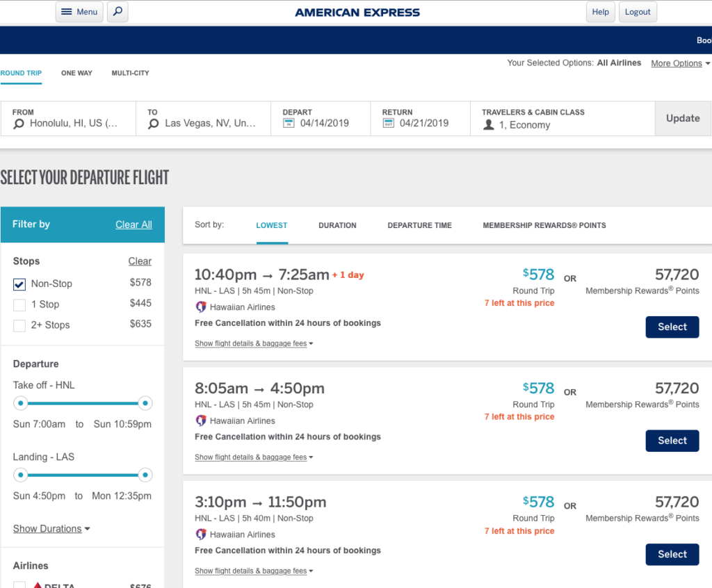Click the $578 price on 10:40pm flight

[539, 275]
